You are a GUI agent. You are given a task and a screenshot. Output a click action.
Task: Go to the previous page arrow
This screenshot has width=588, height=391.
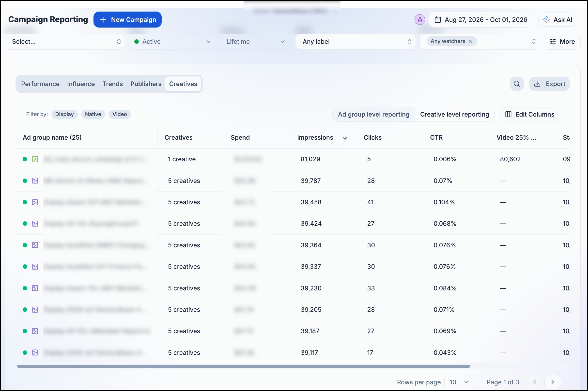click(534, 382)
